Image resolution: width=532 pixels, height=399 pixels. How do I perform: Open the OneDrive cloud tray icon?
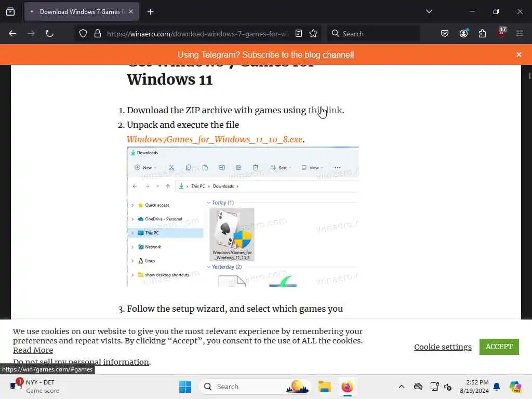(x=418, y=387)
